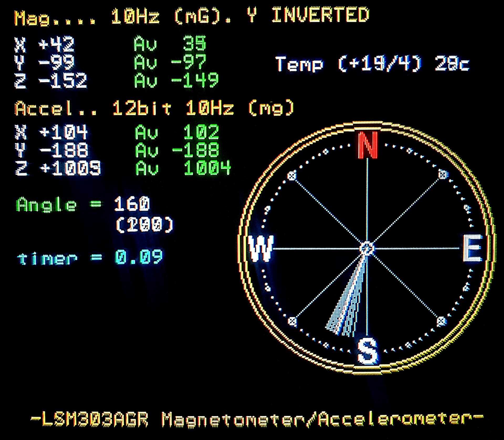Click magnetometer Z value -152
The image size is (504, 440).
[x=63, y=81]
